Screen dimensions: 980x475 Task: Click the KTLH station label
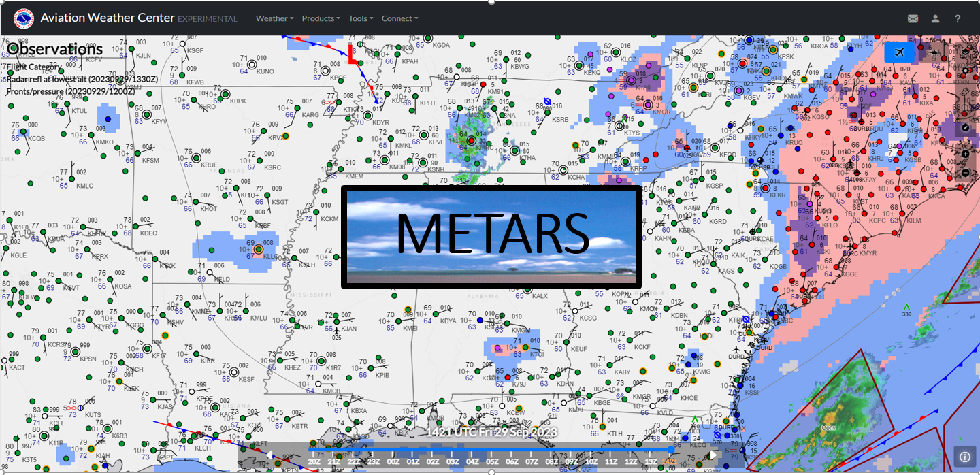615,433
